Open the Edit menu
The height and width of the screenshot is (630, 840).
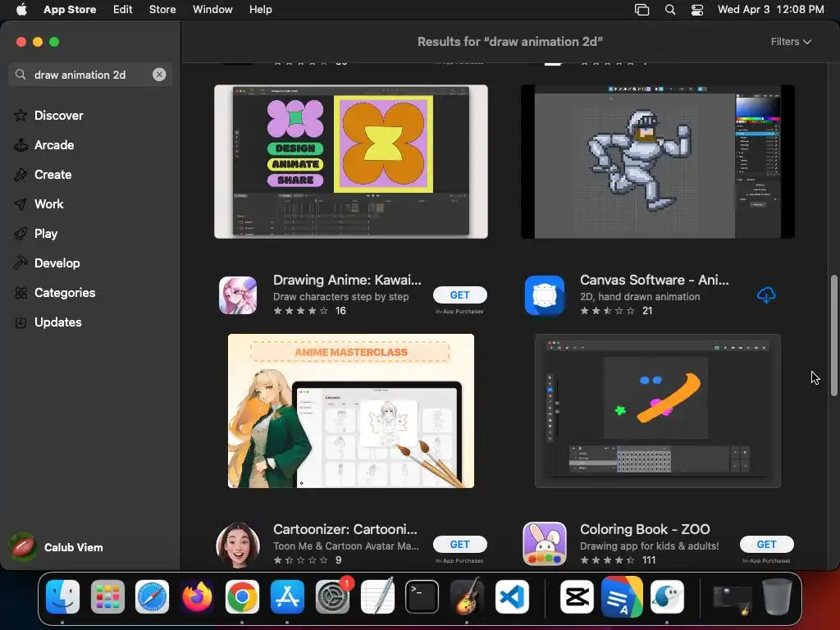(x=123, y=10)
